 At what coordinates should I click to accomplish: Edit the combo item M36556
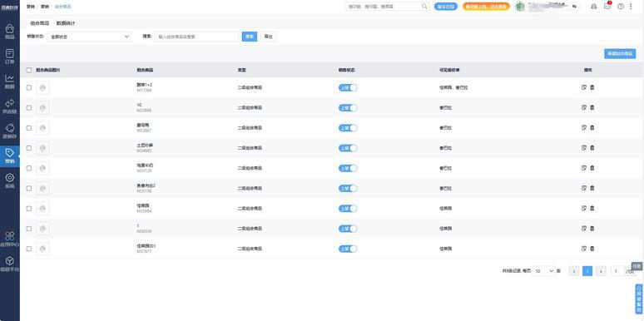(584, 228)
